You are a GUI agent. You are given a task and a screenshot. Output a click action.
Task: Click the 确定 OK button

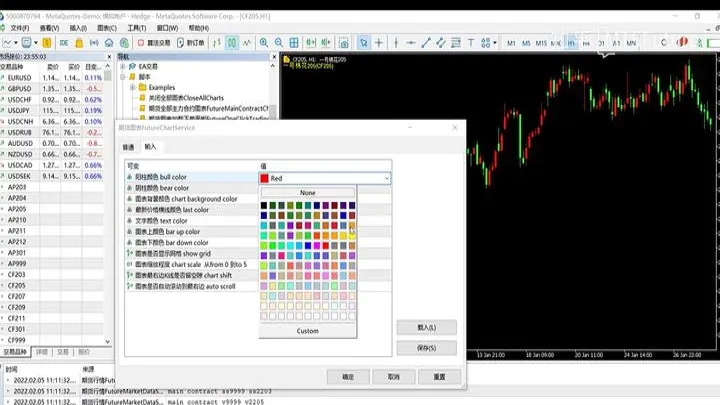point(348,377)
